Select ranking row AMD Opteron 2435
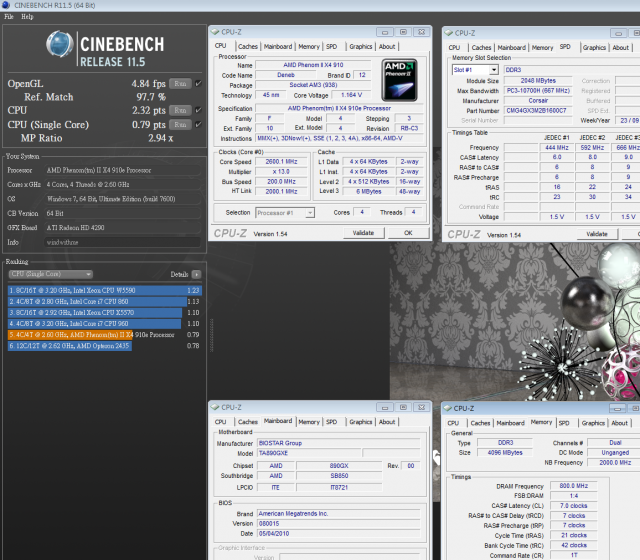The image size is (640, 560). pos(104,345)
